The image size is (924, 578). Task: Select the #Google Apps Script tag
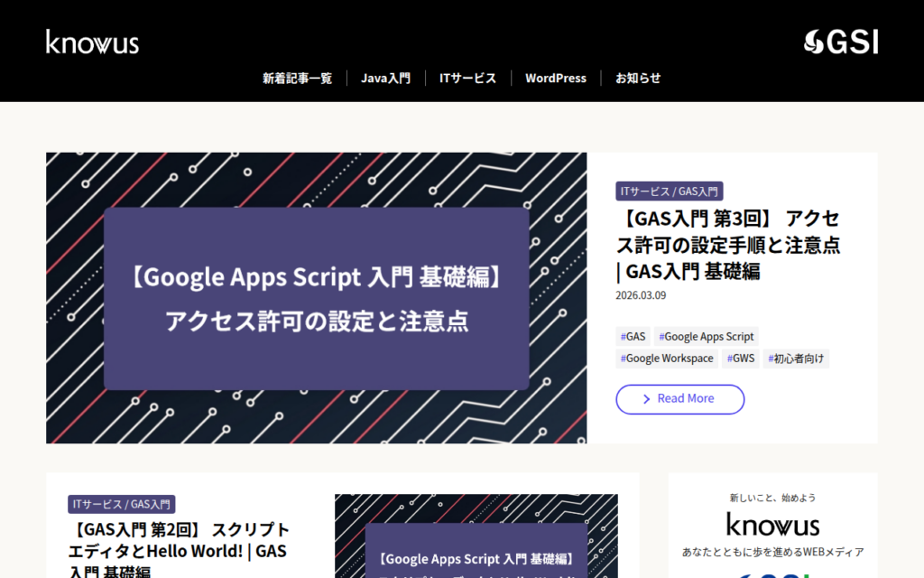706,337
